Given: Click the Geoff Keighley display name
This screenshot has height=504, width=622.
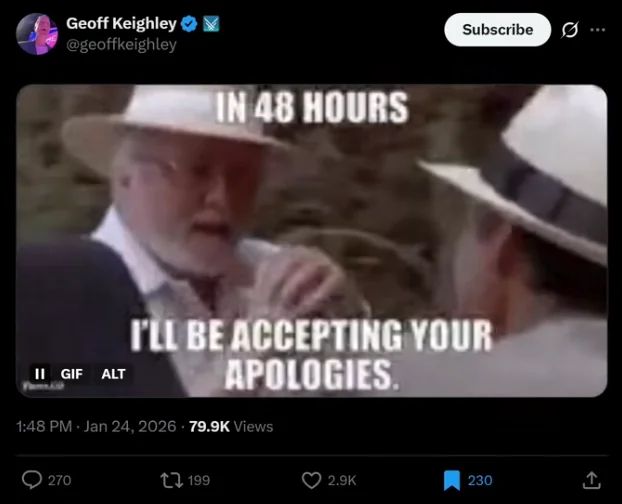Looking at the screenshot, I should (x=121, y=23).
